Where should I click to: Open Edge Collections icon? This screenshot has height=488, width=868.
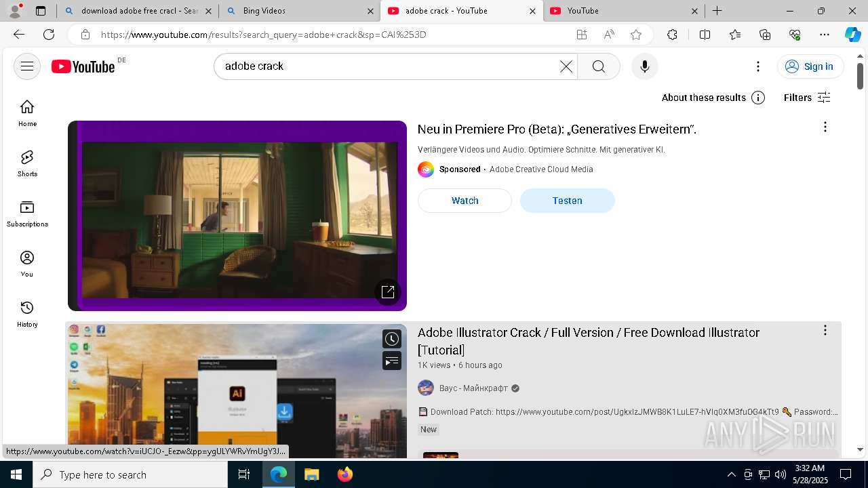[765, 35]
